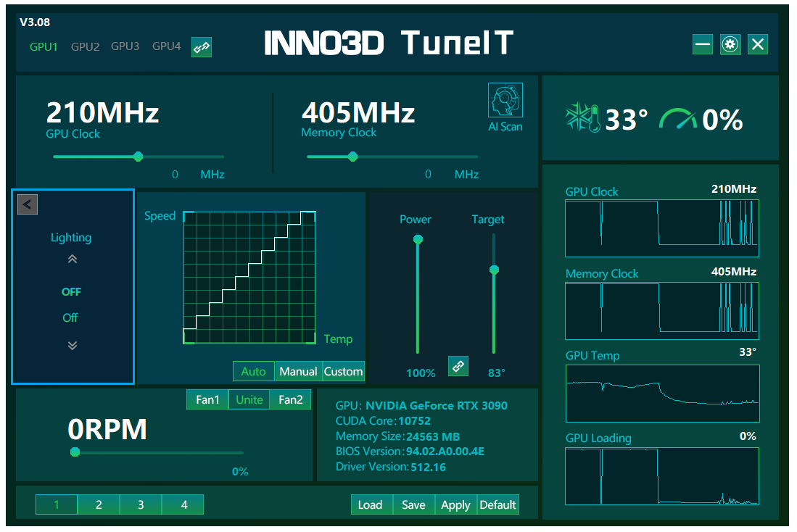The height and width of the screenshot is (532, 797).
Task: Select Unite fan control
Action: point(249,400)
